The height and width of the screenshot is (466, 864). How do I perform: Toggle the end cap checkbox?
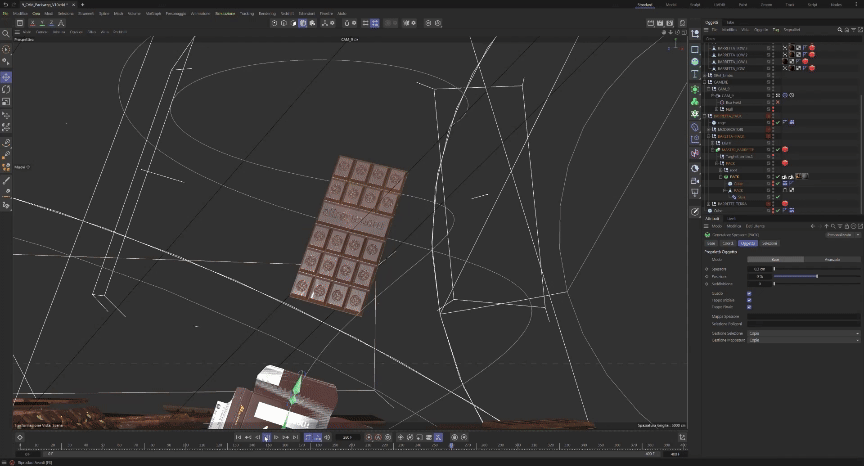pyautogui.click(x=749, y=307)
